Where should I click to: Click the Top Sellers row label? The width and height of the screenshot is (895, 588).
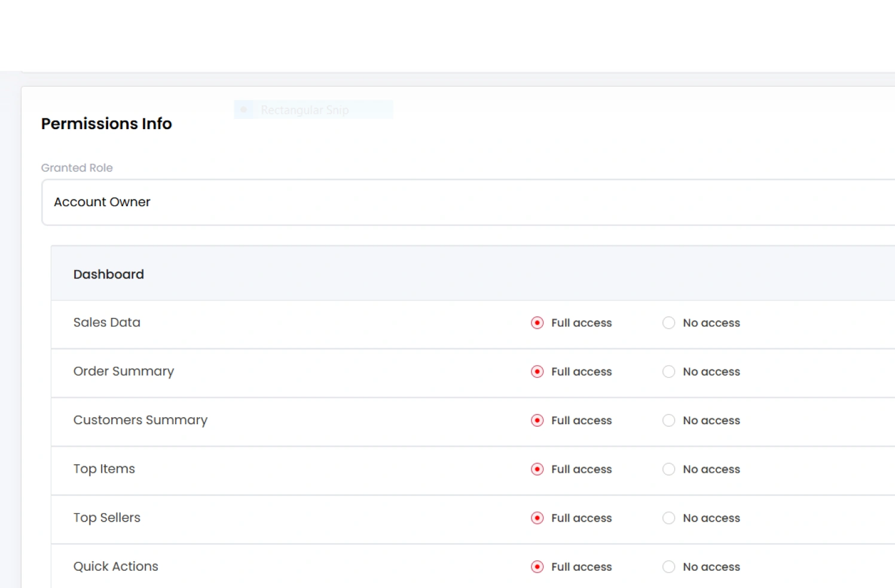[107, 517]
